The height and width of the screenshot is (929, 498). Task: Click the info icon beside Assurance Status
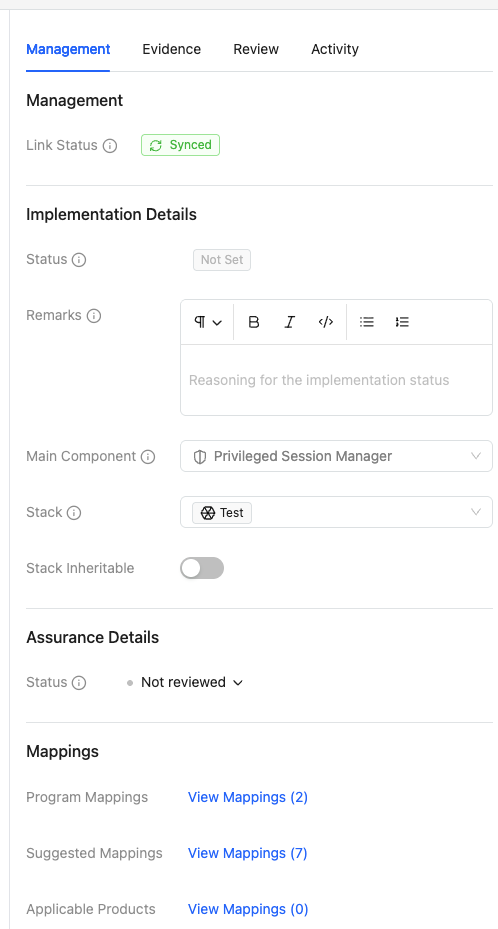pos(79,683)
